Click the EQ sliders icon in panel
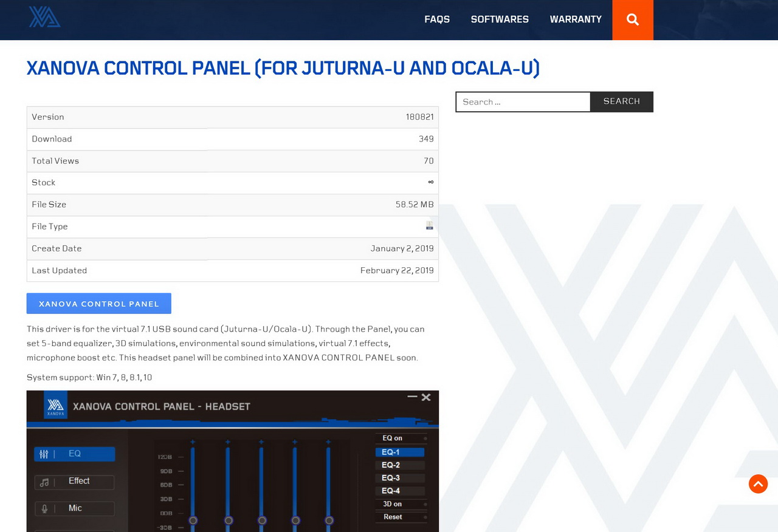 44,454
